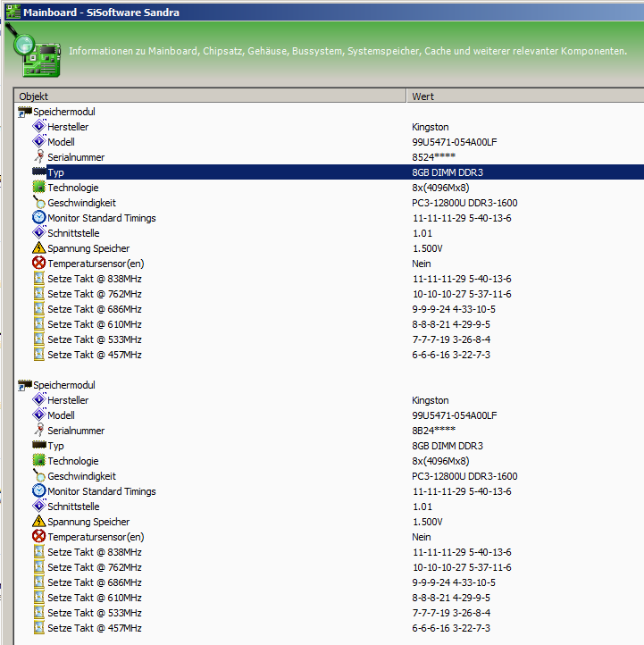Screen dimensions: 644x645
Task: Click second module's Technologie green chip icon
Action: pos(39,460)
